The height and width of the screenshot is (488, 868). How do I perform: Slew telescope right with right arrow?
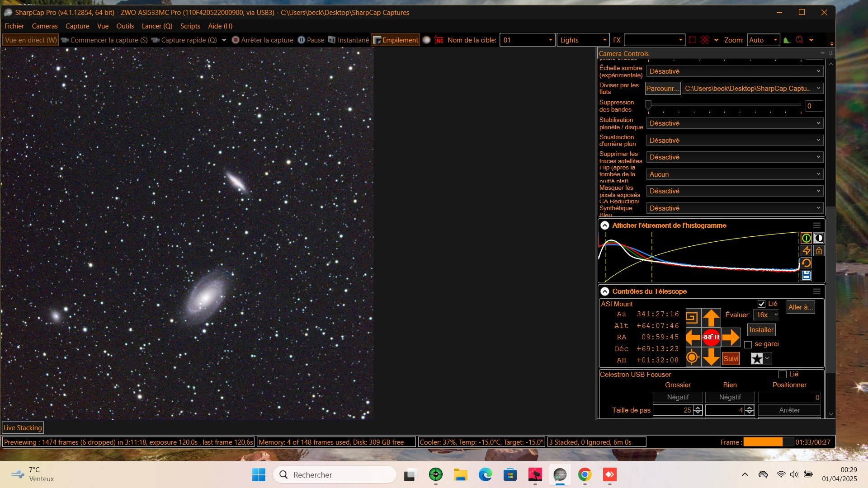731,337
